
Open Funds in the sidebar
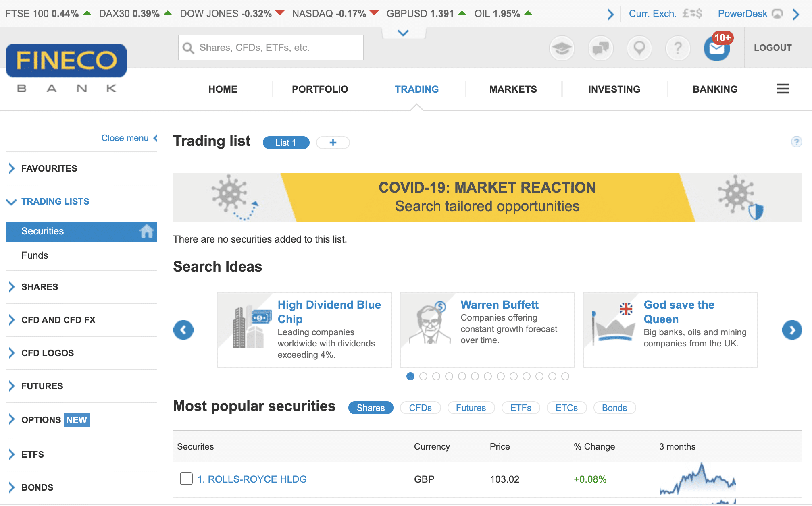point(35,255)
